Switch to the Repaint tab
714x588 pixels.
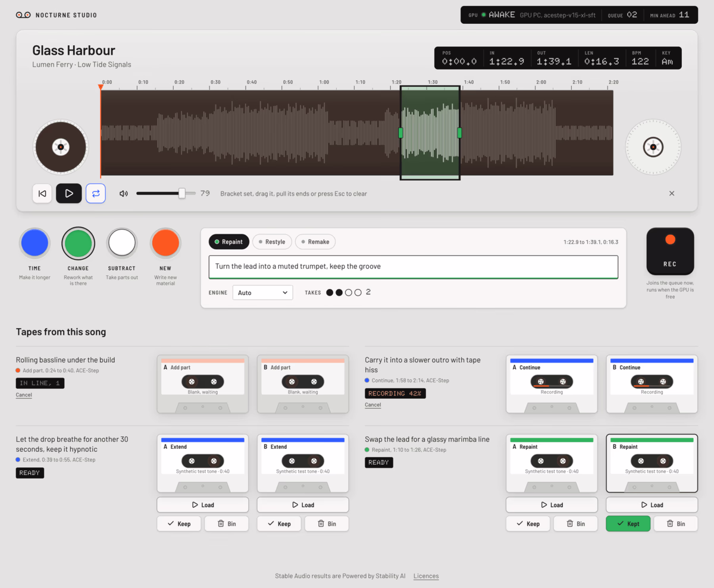pos(228,242)
